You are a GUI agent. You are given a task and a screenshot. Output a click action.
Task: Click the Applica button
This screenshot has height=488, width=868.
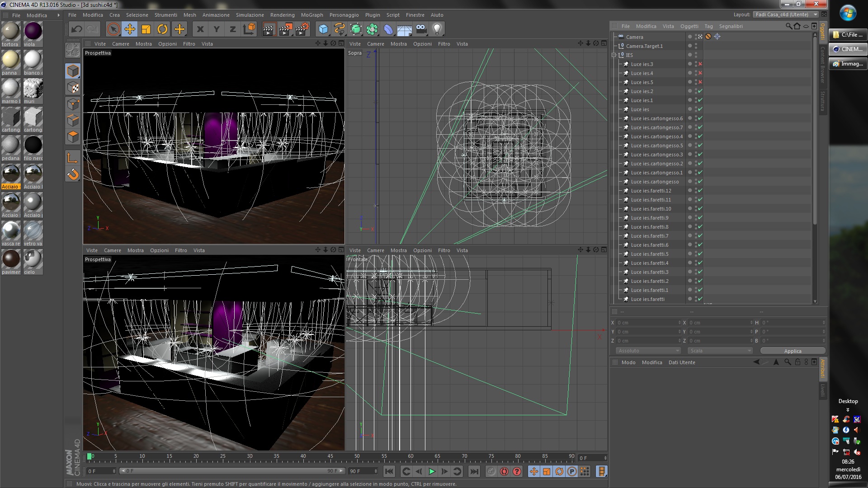point(793,351)
